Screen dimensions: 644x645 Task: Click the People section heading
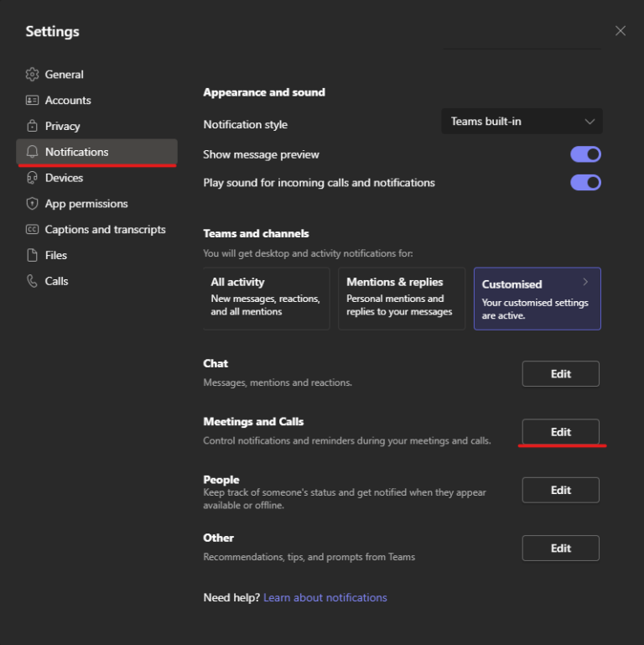(x=221, y=480)
